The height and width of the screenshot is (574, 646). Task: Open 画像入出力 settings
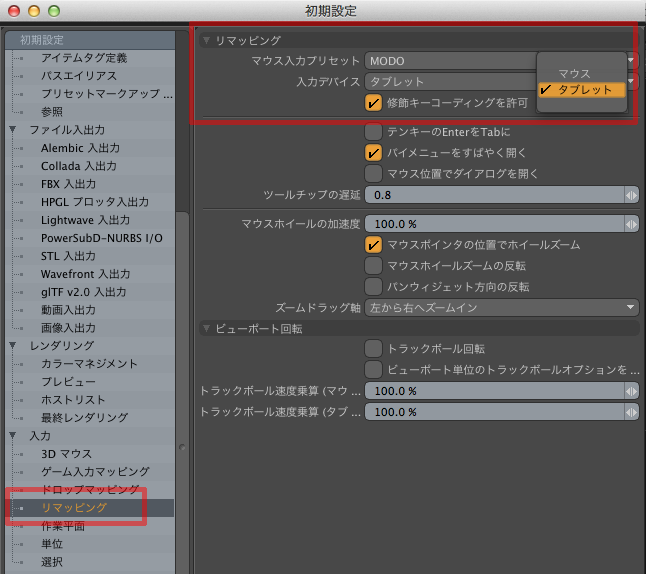click(68, 328)
